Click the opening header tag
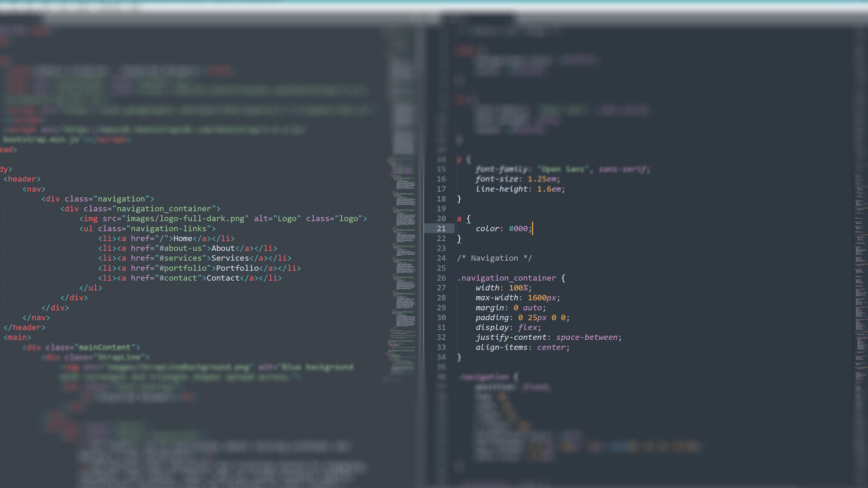This screenshot has width=868, height=488. tap(22, 179)
